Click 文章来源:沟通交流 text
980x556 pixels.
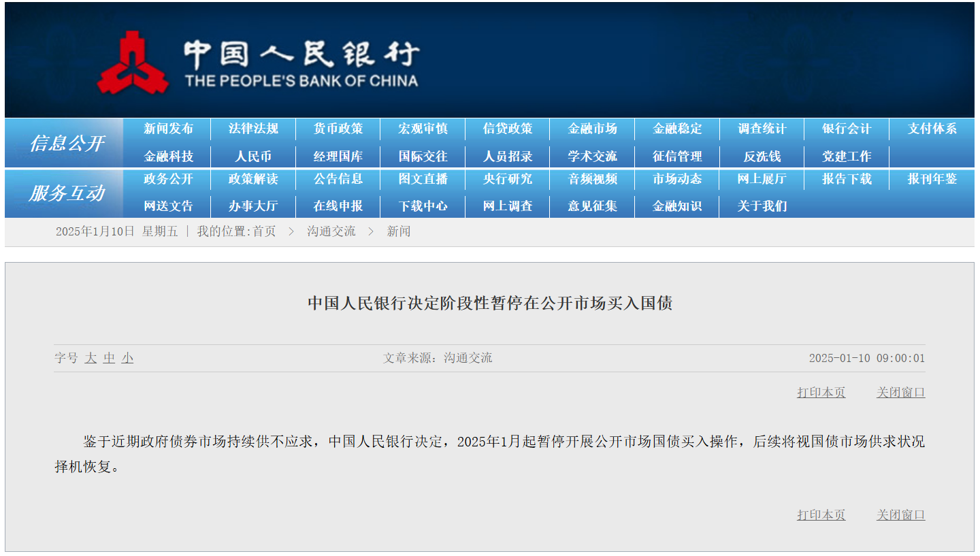[438, 358]
